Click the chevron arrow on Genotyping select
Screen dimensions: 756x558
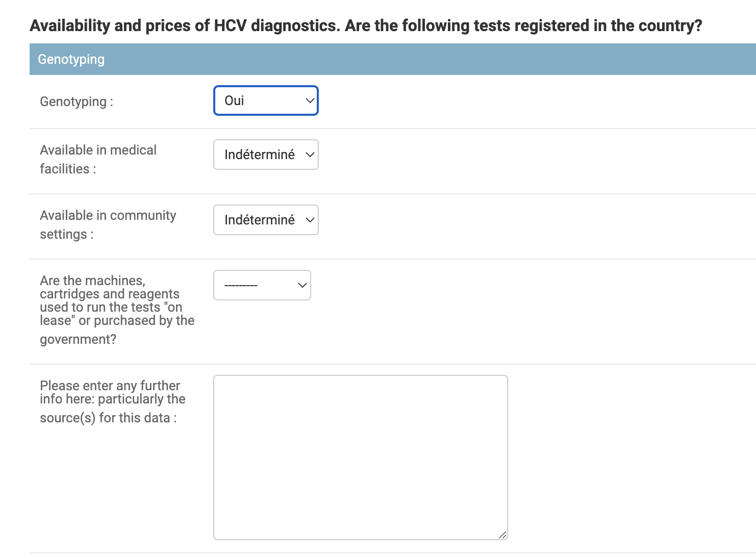(309, 100)
